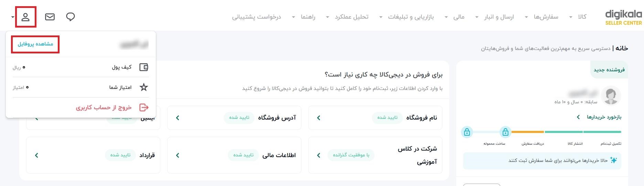Click the lock icon above ساخت محموله
Image resolution: width=644 pixels, height=186 pixels.
(505, 132)
